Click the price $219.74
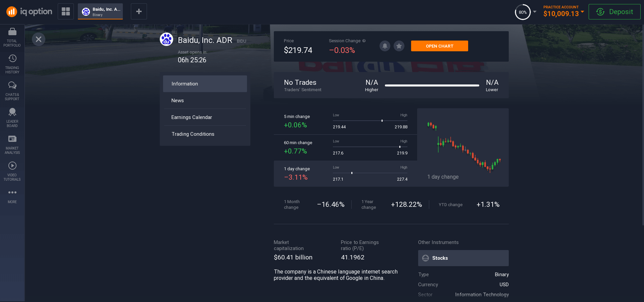Viewport: 644px width, 302px height. 298,50
